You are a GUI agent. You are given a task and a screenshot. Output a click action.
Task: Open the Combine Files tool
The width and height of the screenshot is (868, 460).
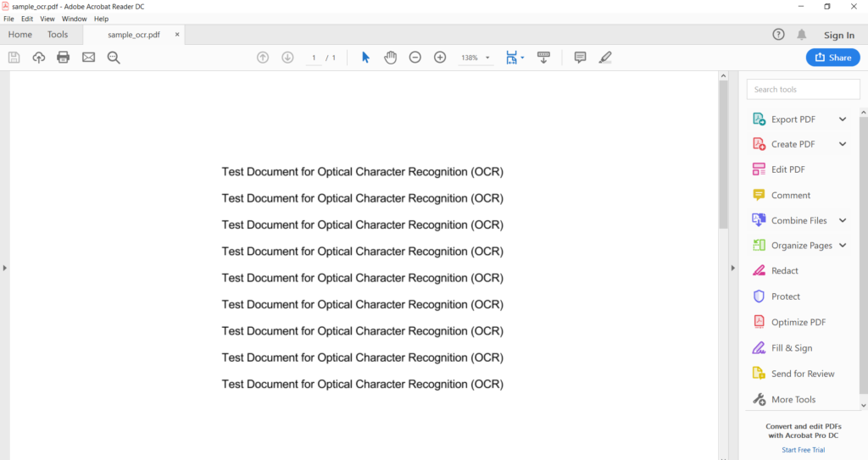click(x=798, y=220)
